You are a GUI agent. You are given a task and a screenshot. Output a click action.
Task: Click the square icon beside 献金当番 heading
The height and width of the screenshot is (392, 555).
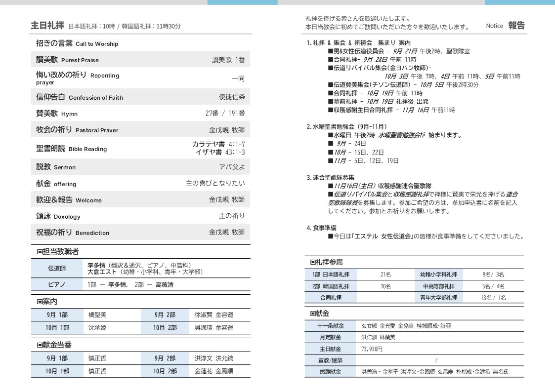[x=40, y=345]
